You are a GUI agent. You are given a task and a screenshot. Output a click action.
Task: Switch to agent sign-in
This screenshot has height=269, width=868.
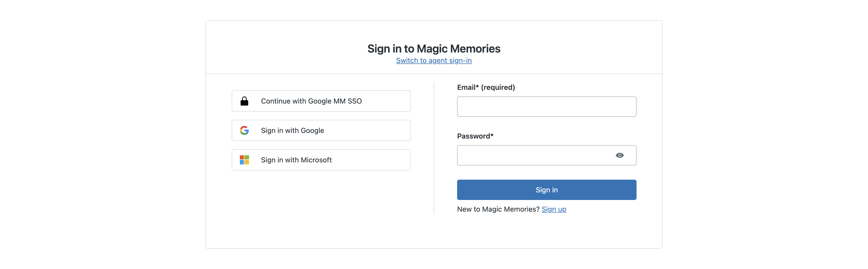click(434, 61)
